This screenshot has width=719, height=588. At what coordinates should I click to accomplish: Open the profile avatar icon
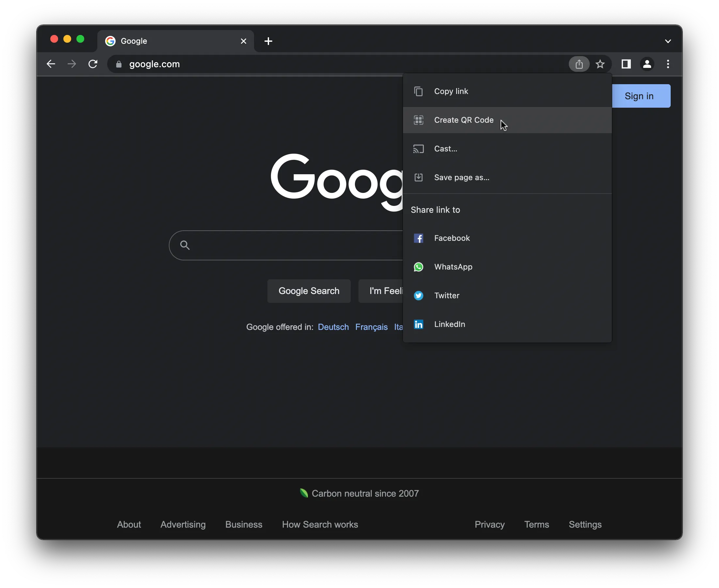[647, 64]
